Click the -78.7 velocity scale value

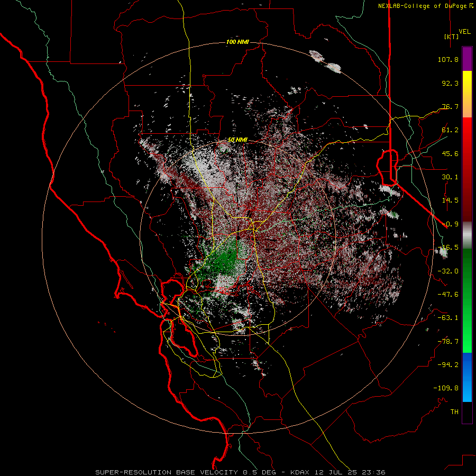[448, 342]
